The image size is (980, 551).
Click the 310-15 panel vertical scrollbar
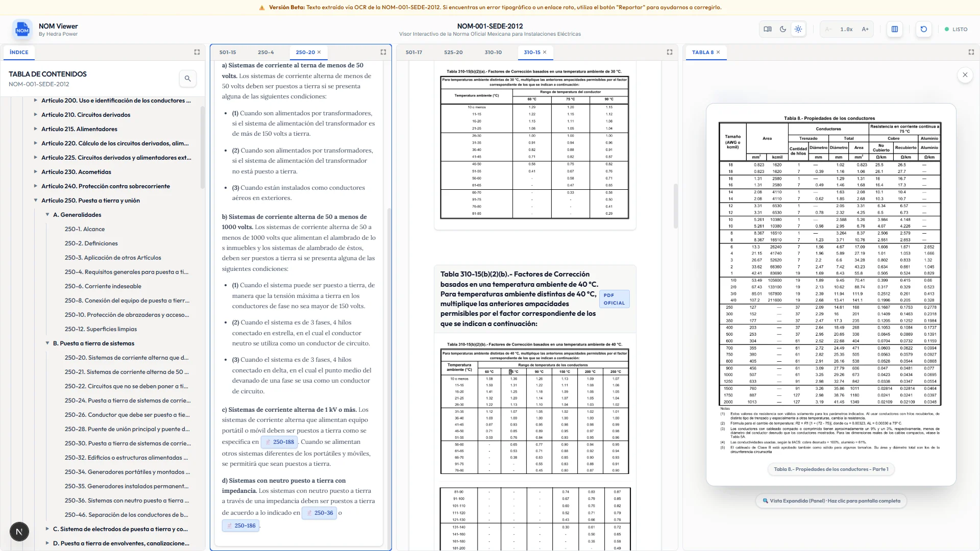[x=675, y=206]
